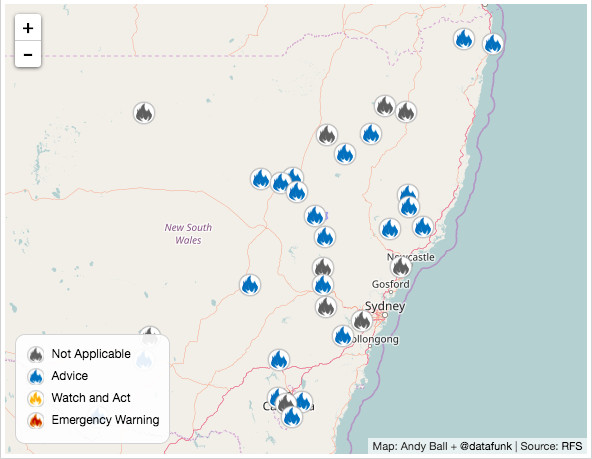Image resolution: width=592 pixels, height=459 pixels.
Task: Click the zoom out minus button
Action: 28,54
